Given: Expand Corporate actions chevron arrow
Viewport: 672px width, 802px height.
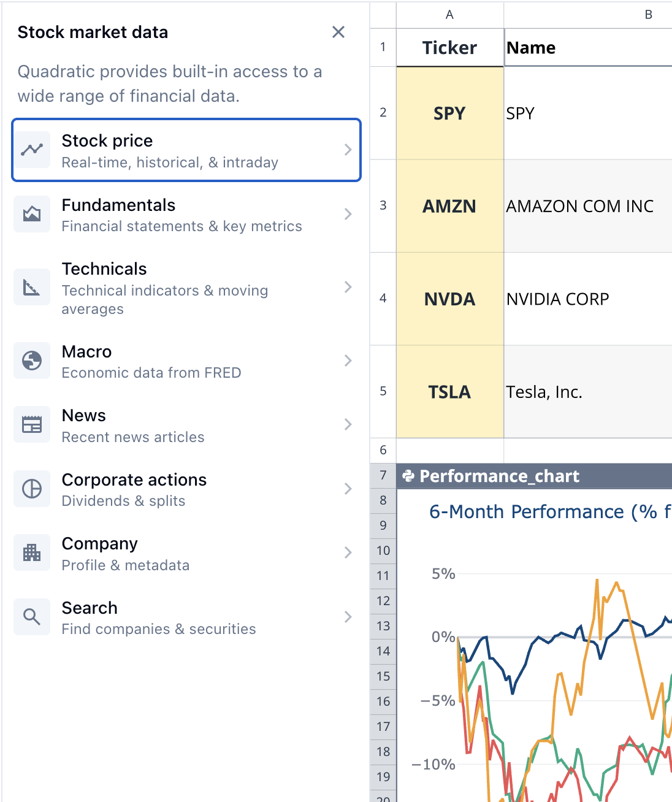Looking at the screenshot, I should tap(348, 489).
